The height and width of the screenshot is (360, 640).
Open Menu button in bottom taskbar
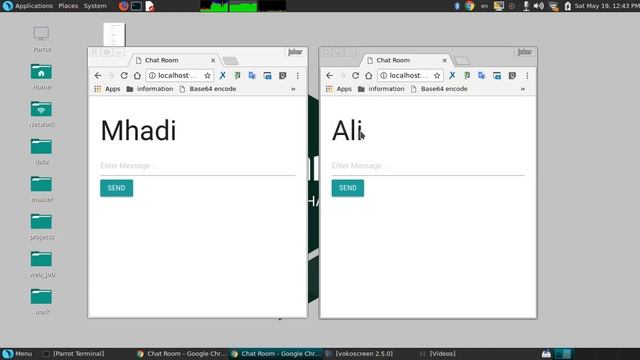(17, 353)
